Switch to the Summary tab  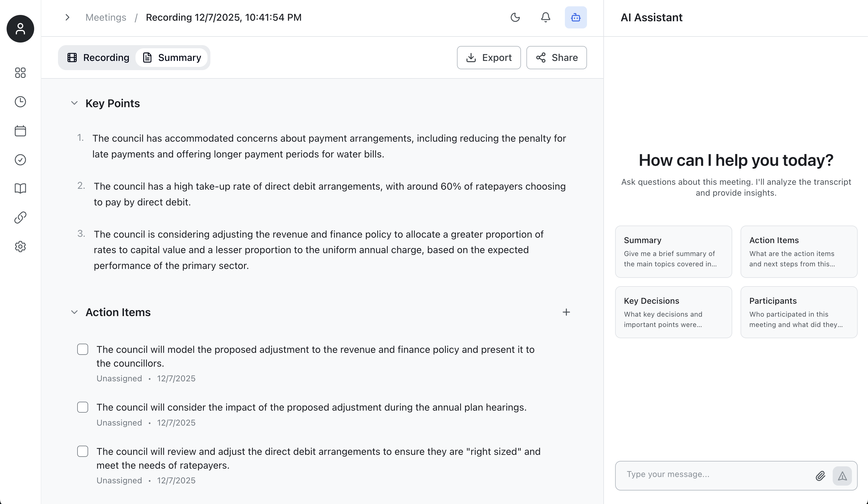[172, 57]
